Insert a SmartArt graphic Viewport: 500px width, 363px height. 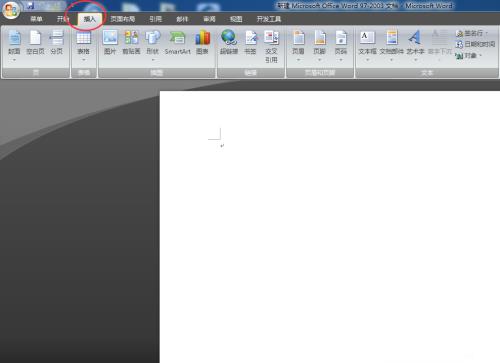click(x=177, y=43)
